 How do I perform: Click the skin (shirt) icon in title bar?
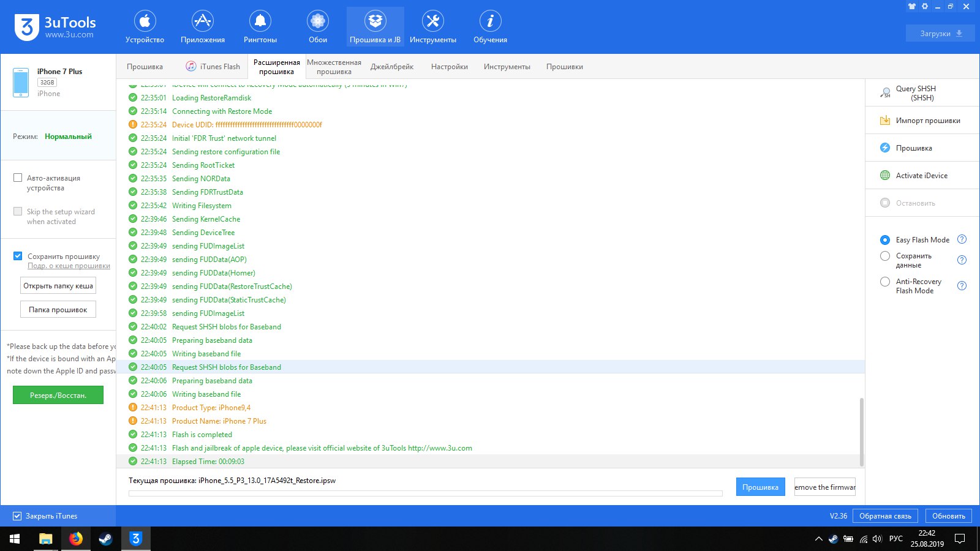[912, 7]
